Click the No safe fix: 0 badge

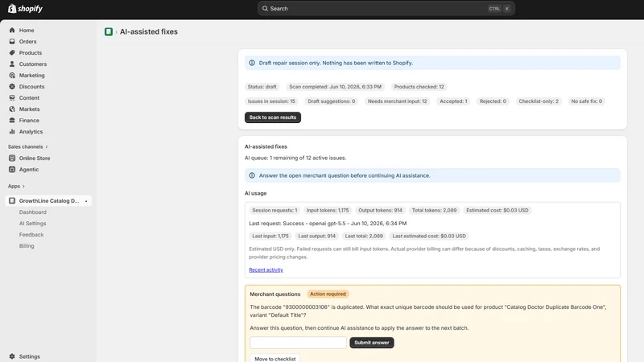point(587,101)
